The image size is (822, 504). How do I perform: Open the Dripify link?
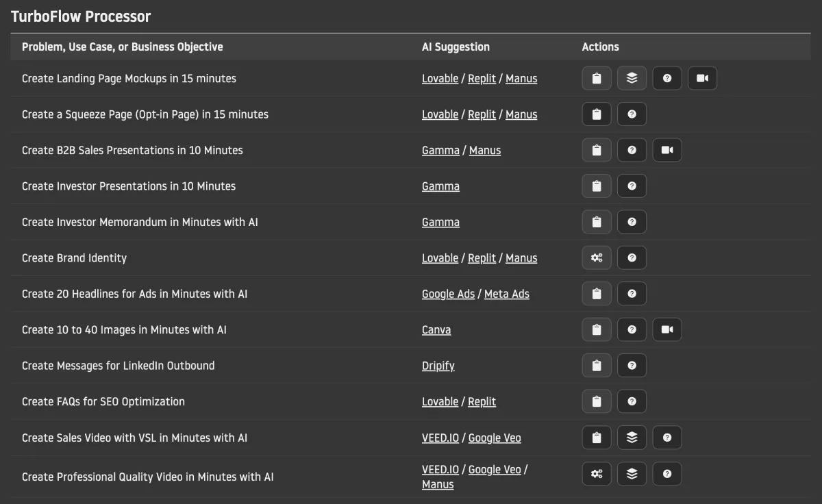click(438, 366)
